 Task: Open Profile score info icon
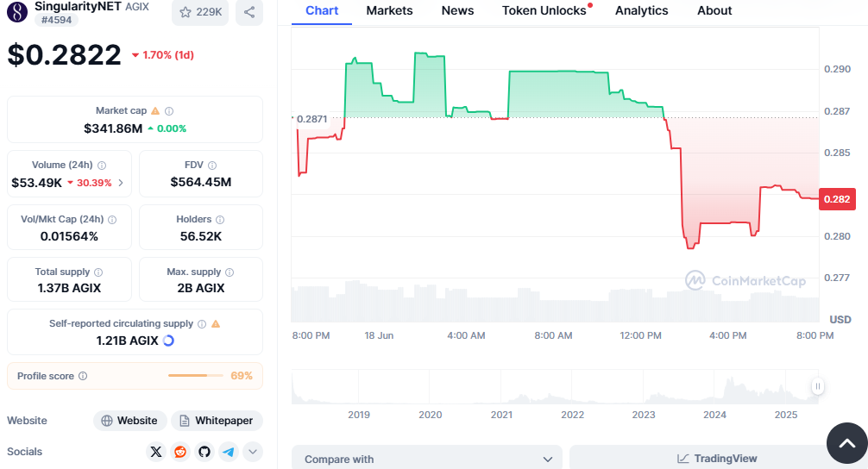[x=83, y=376]
